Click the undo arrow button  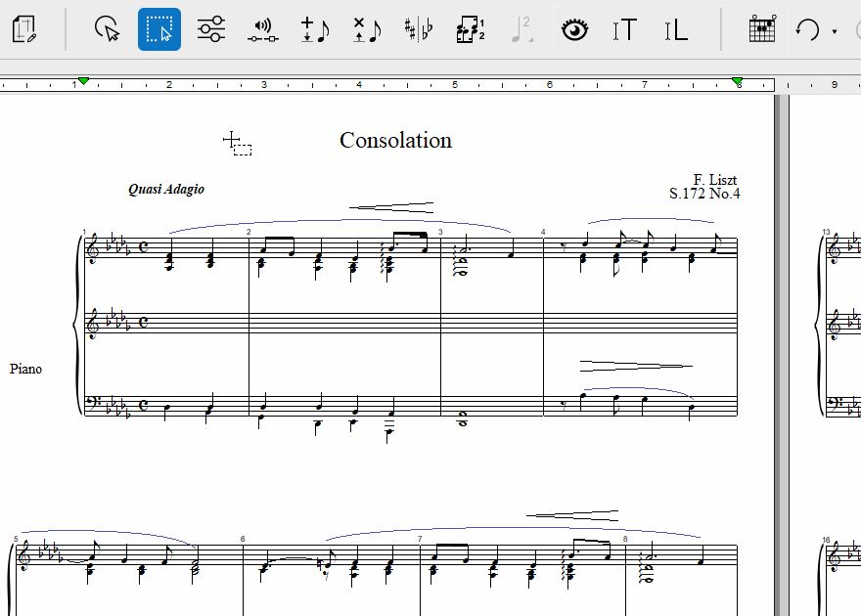[x=807, y=29]
